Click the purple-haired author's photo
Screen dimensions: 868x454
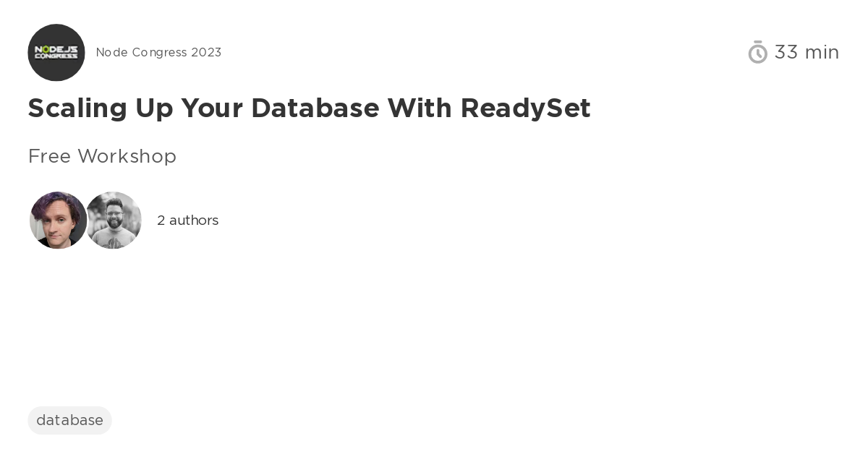point(58,220)
